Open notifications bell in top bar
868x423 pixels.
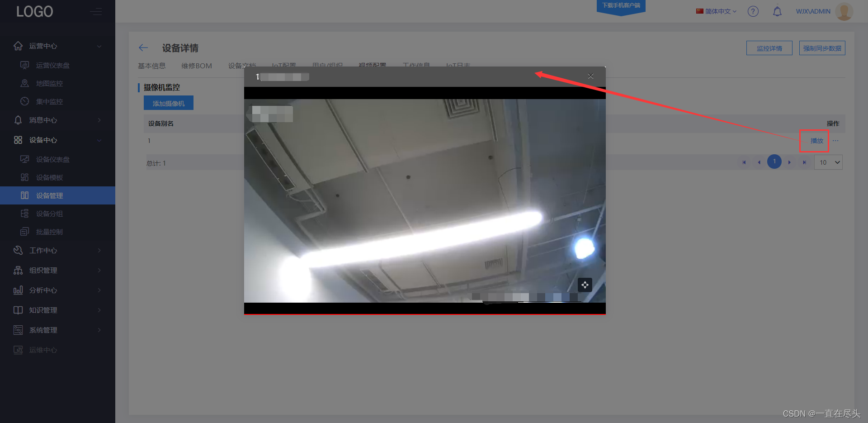tap(777, 11)
